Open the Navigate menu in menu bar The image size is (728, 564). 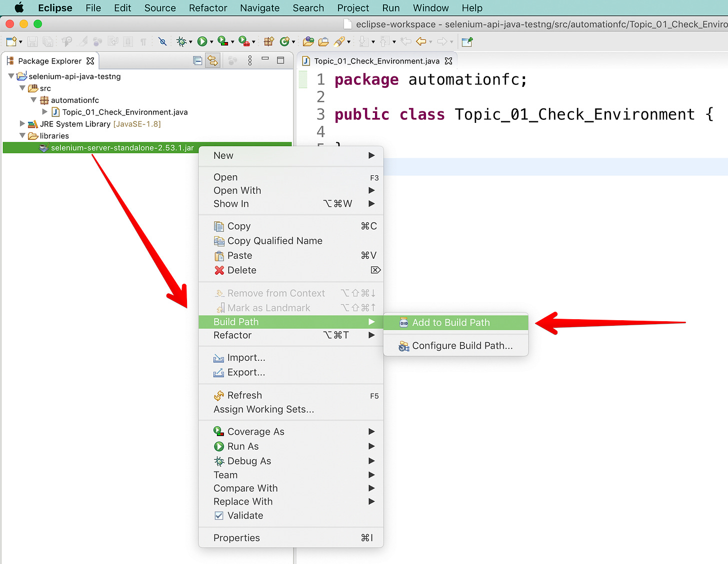coord(259,8)
